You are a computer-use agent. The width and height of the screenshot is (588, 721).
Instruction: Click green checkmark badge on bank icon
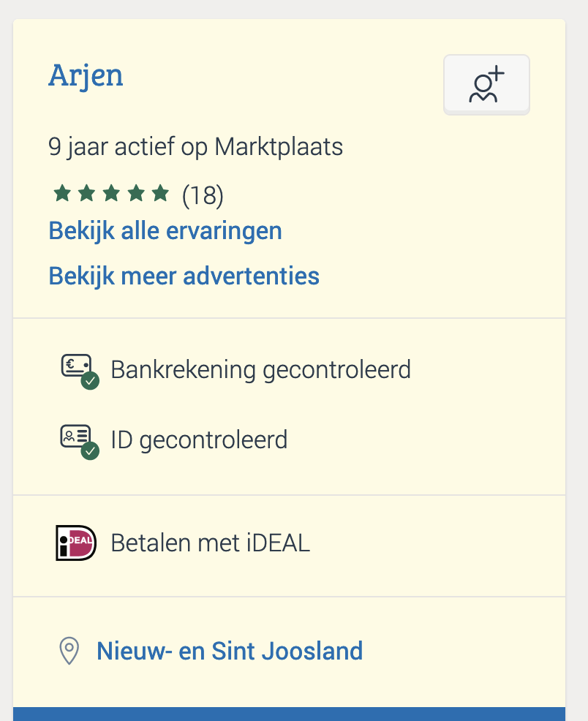pos(91,381)
